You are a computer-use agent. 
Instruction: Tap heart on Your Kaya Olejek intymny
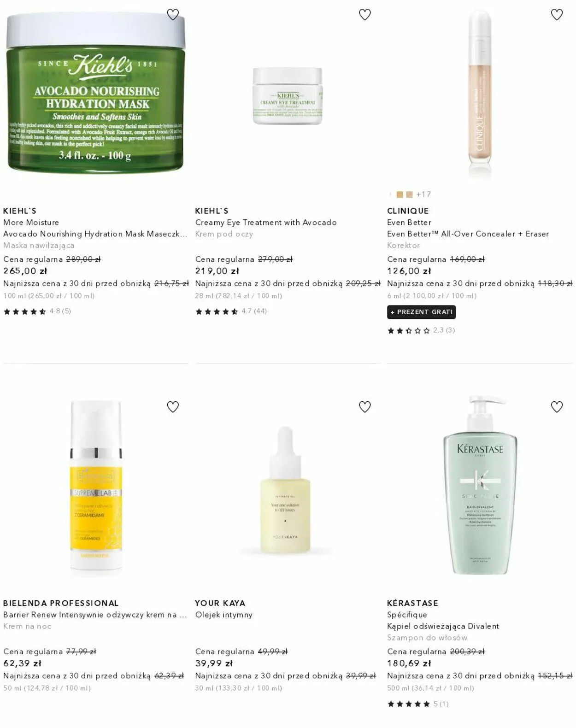point(365,407)
